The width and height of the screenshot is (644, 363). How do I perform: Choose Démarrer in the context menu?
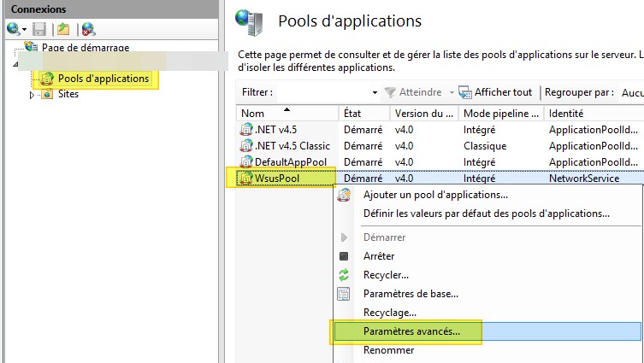pyautogui.click(x=384, y=237)
